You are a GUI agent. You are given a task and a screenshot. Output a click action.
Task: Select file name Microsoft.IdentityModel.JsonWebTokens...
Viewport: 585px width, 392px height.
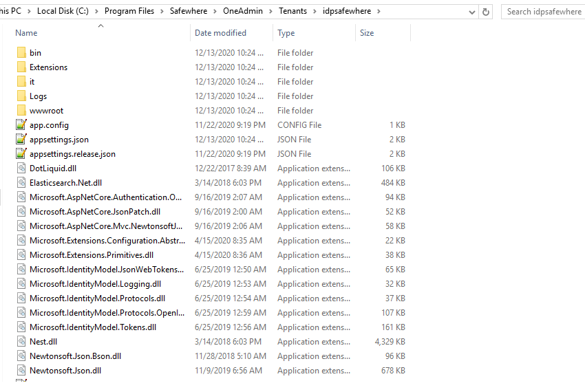[x=107, y=270]
